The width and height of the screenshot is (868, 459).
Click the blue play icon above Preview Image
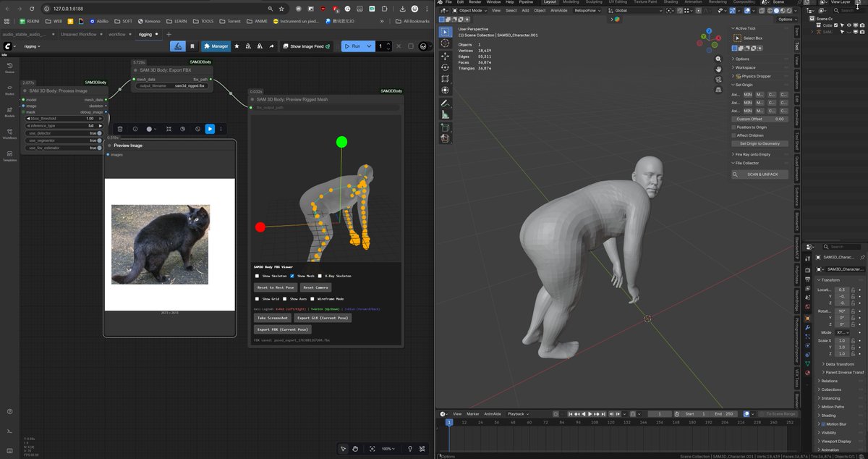[x=210, y=128]
